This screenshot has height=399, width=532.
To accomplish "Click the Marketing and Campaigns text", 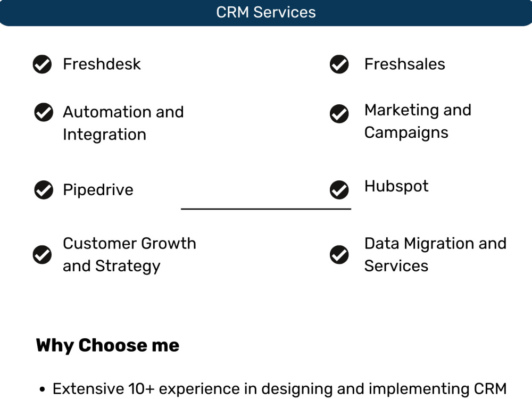I will coord(418,121).
